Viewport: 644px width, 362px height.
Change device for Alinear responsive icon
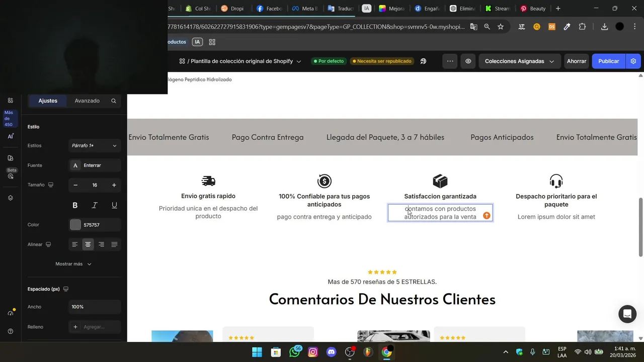(48, 244)
